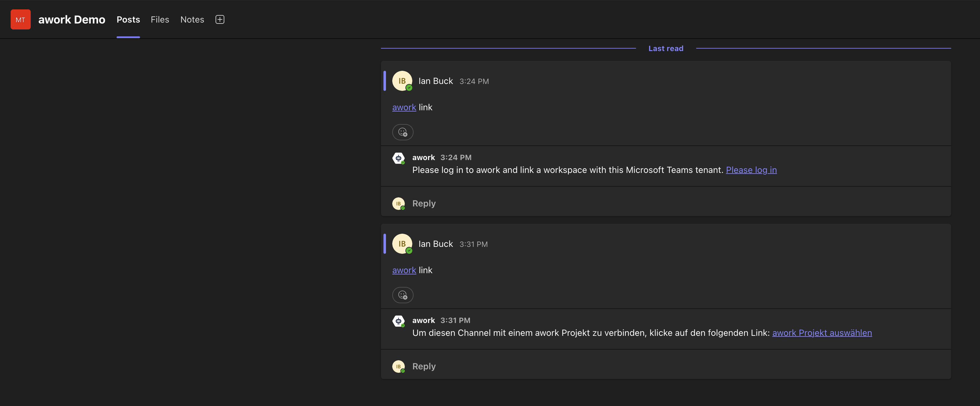Click awork bot avatar on 3:31 PM reply
The width and height of the screenshot is (980, 406).
(398, 321)
